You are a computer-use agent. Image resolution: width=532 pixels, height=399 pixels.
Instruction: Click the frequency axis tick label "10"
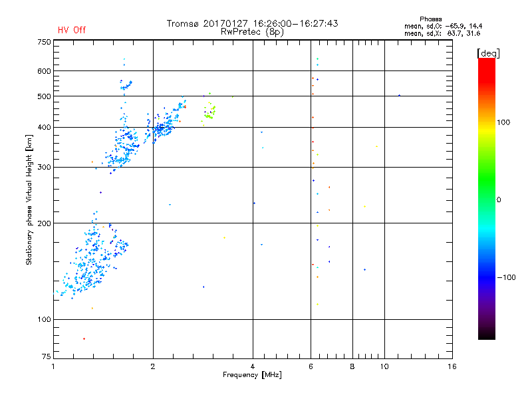[x=384, y=366]
